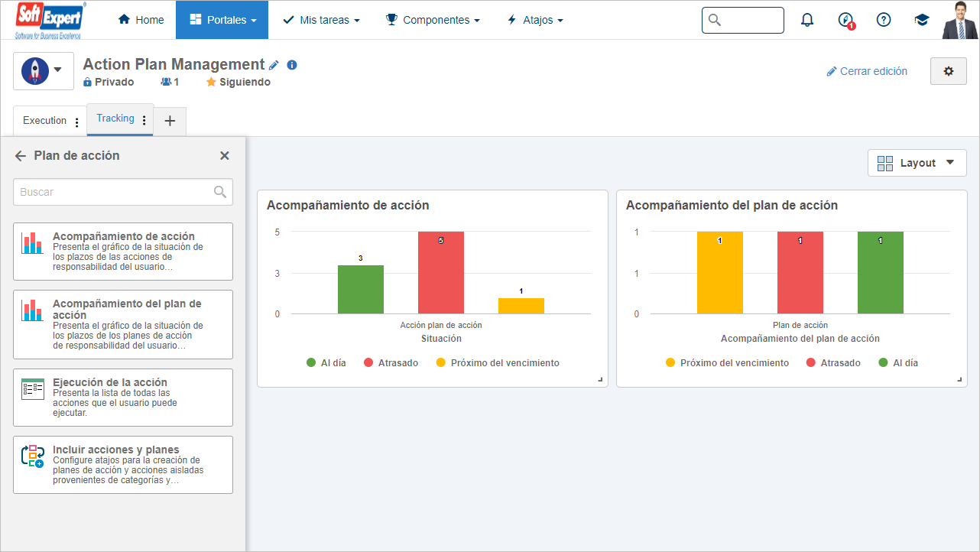Screen dimensions: 980x552
Task: Click green bar in plan de acción chart
Action: click(x=881, y=272)
